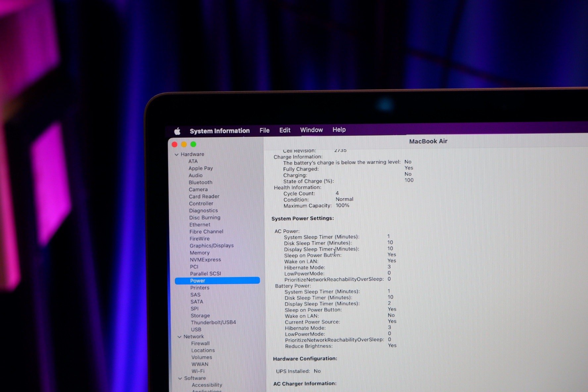Click the highlighted Power item
Viewport: 588px width, 392px height.
(217, 280)
